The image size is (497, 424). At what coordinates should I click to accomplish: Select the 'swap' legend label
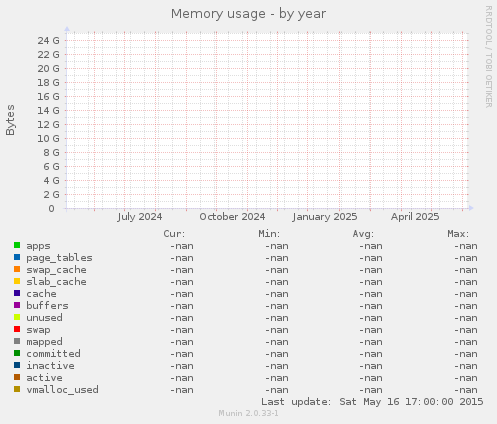[x=38, y=331]
